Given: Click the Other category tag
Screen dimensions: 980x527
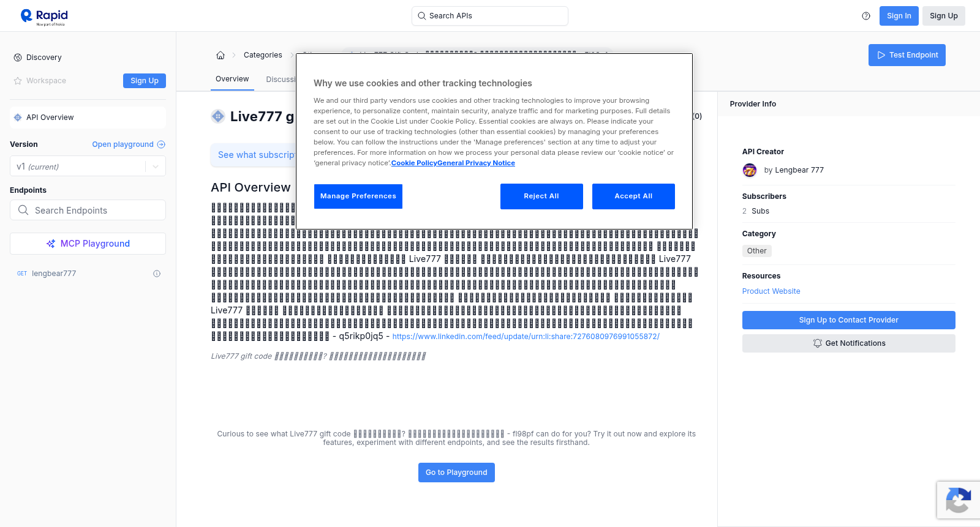Looking at the screenshot, I should coord(757,251).
